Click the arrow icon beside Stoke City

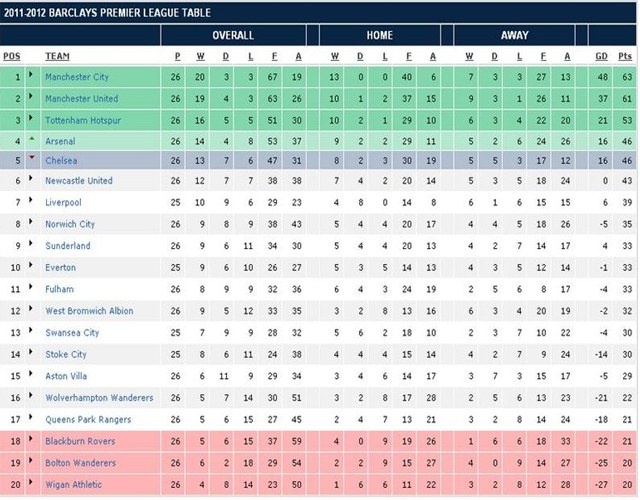coord(31,353)
